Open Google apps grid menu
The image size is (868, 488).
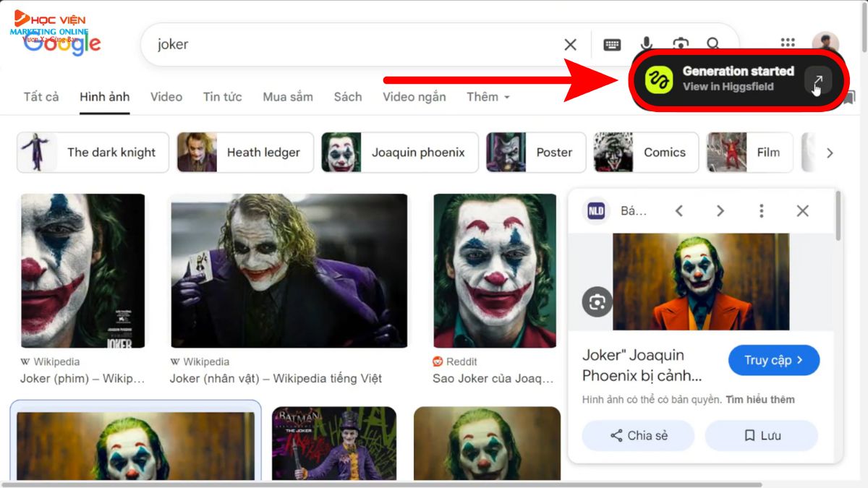tap(788, 43)
